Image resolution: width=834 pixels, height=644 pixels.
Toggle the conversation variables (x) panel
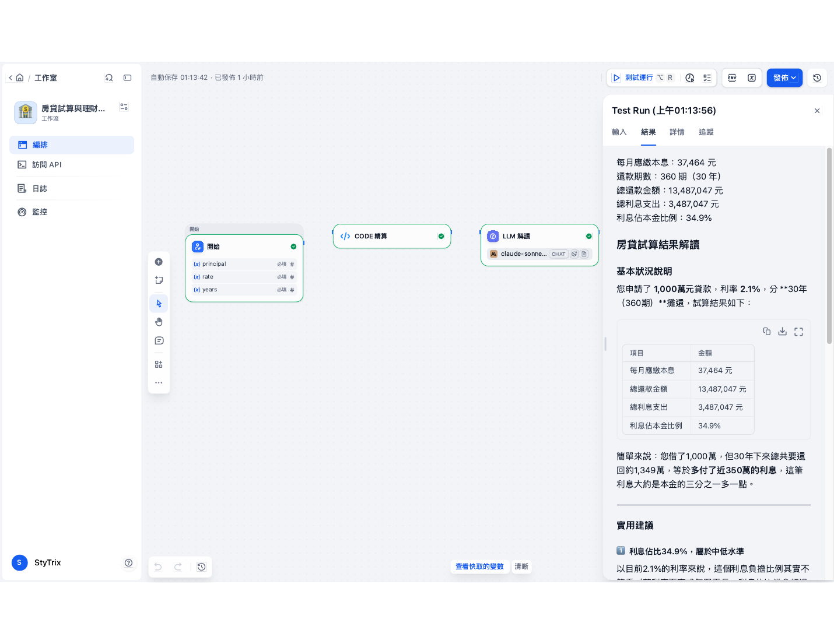(x=752, y=78)
